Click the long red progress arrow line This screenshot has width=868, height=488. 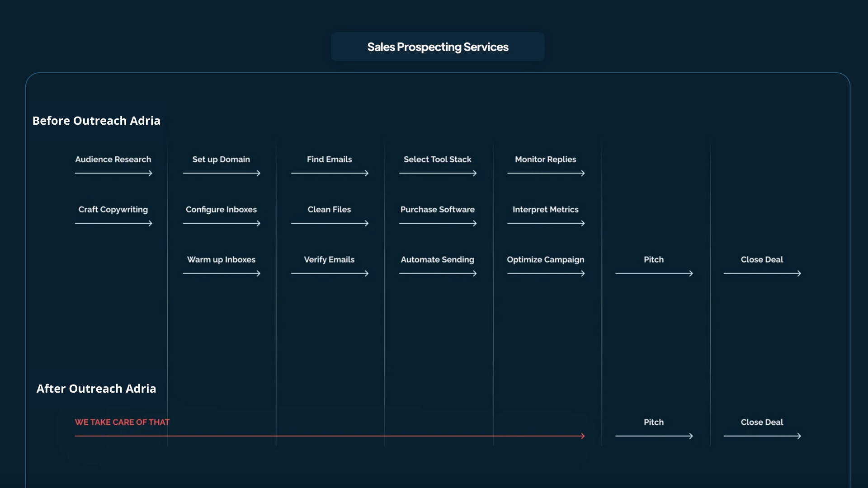[x=329, y=436]
